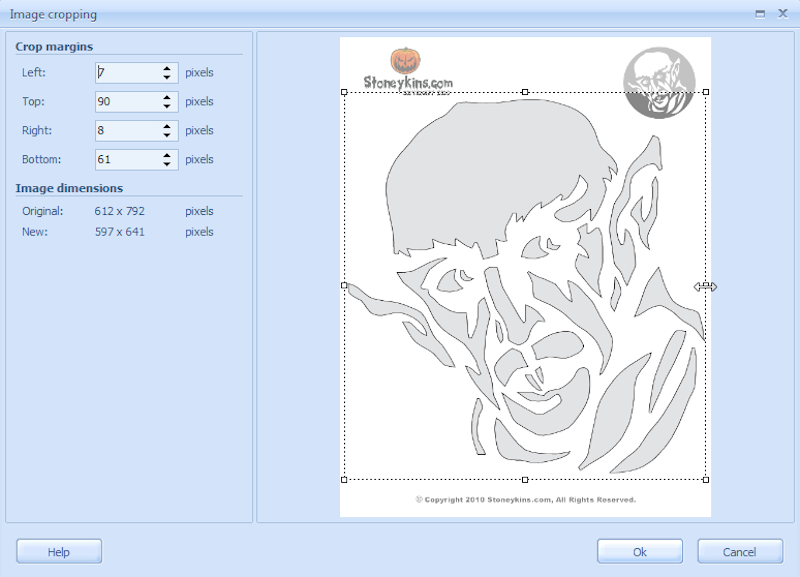Decrease the Bottom margin with down arrow
The image size is (800, 577).
(167, 165)
